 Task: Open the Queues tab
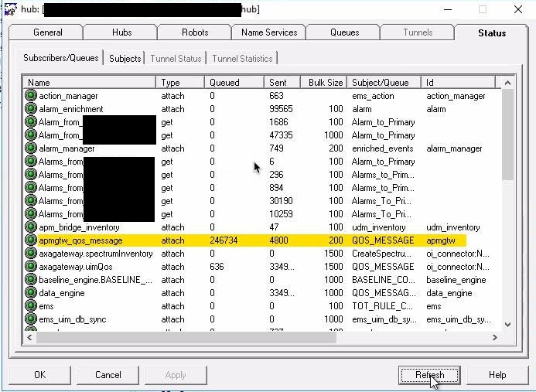[x=345, y=32]
